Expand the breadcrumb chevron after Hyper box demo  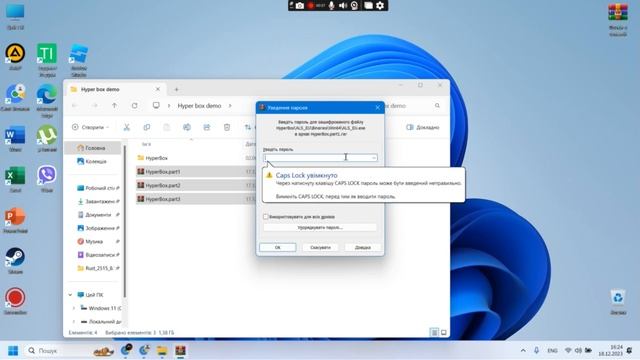pos(230,106)
